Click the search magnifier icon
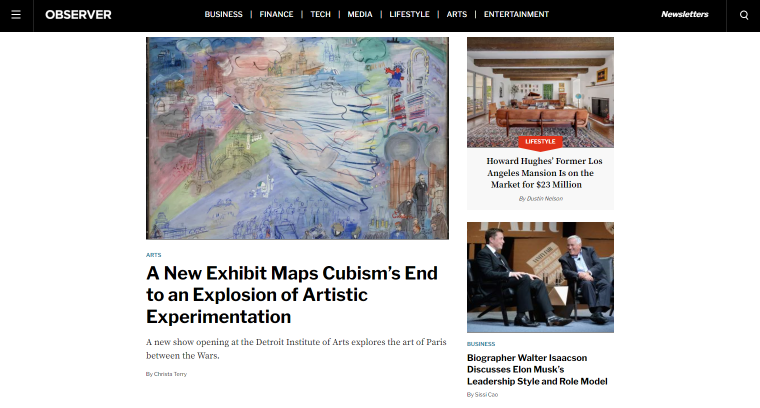This screenshot has height=408, width=760. point(744,15)
